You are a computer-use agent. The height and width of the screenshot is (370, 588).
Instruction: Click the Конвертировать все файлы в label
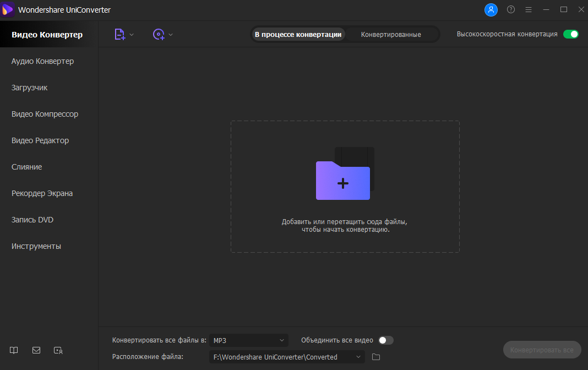click(159, 340)
